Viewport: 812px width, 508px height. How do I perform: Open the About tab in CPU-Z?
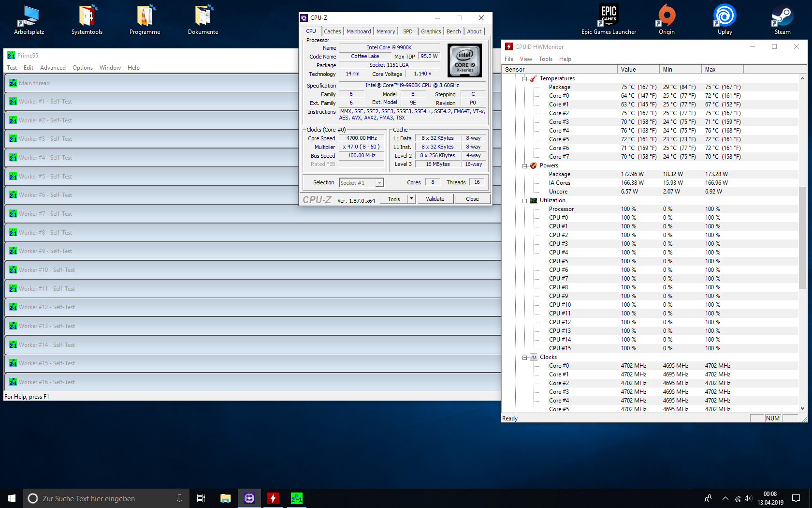474,31
